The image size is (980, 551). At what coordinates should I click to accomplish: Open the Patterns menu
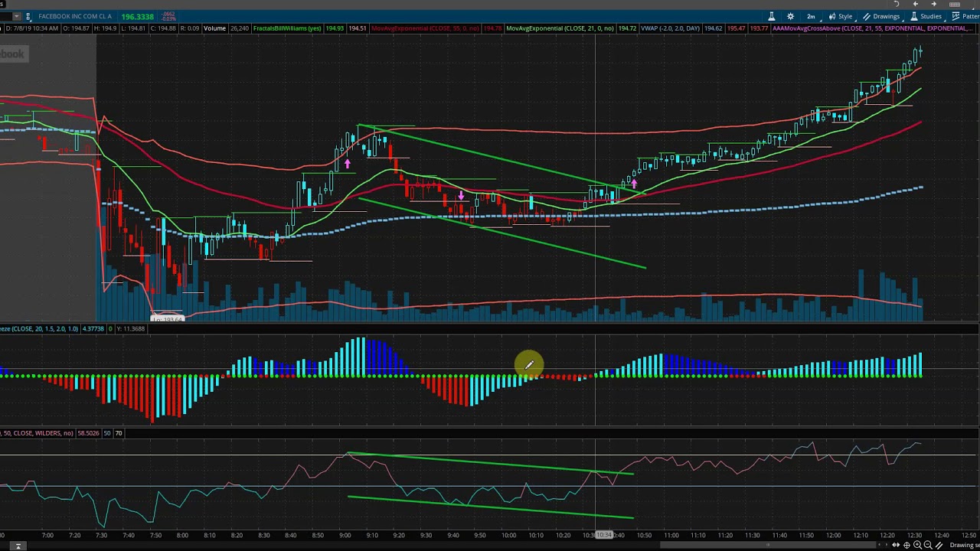tap(964, 16)
